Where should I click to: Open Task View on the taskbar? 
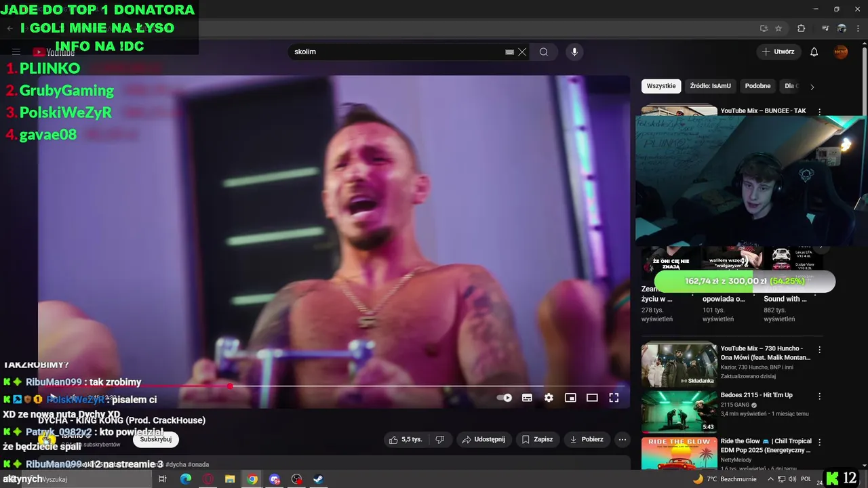(x=163, y=479)
